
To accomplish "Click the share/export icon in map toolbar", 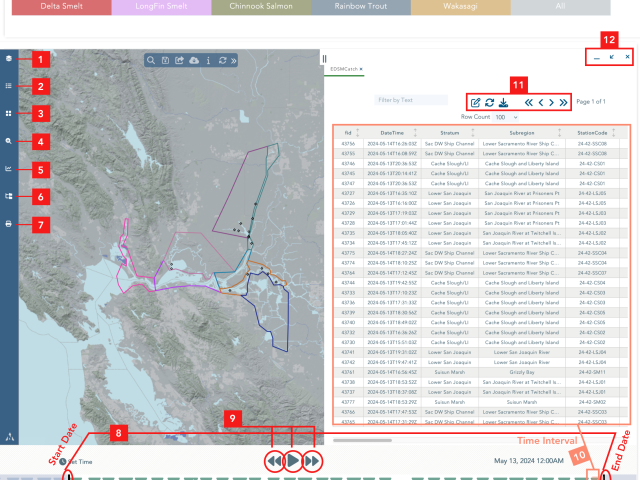I will [179, 60].
